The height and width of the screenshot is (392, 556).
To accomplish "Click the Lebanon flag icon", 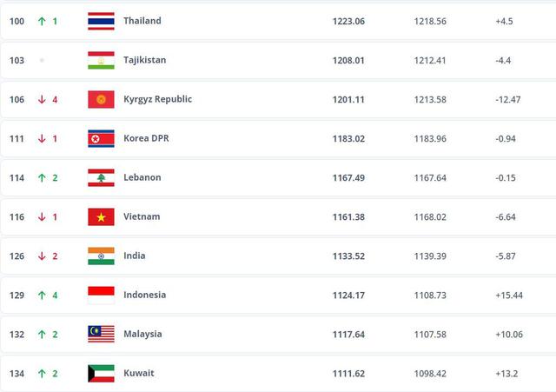I will click(101, 177).
